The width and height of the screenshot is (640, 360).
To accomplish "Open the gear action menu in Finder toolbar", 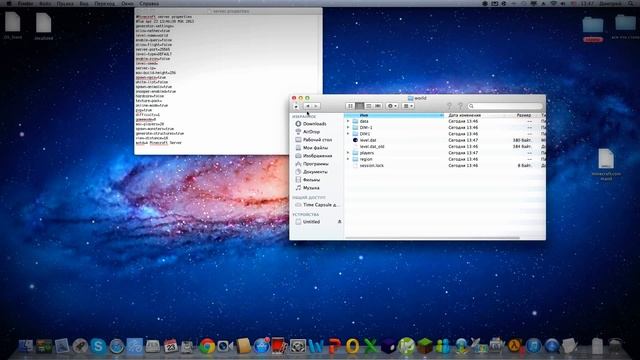I will point(392,106).
